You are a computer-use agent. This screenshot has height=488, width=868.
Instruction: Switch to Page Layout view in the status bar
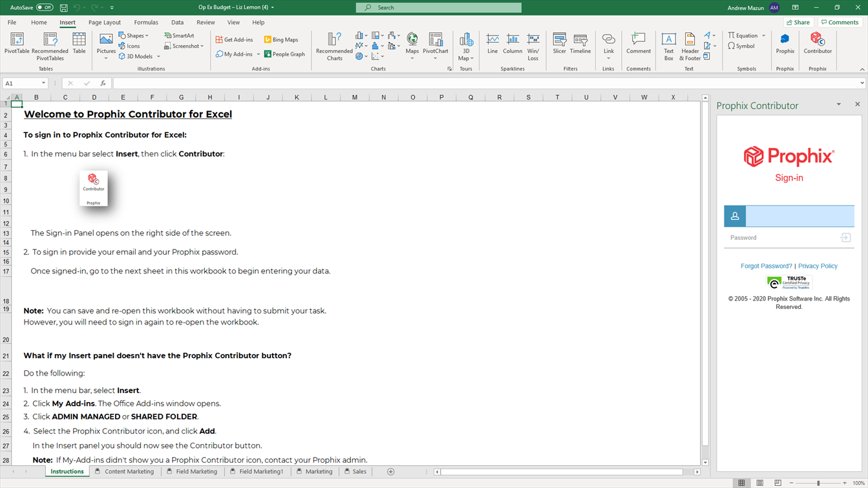[759, 483]
